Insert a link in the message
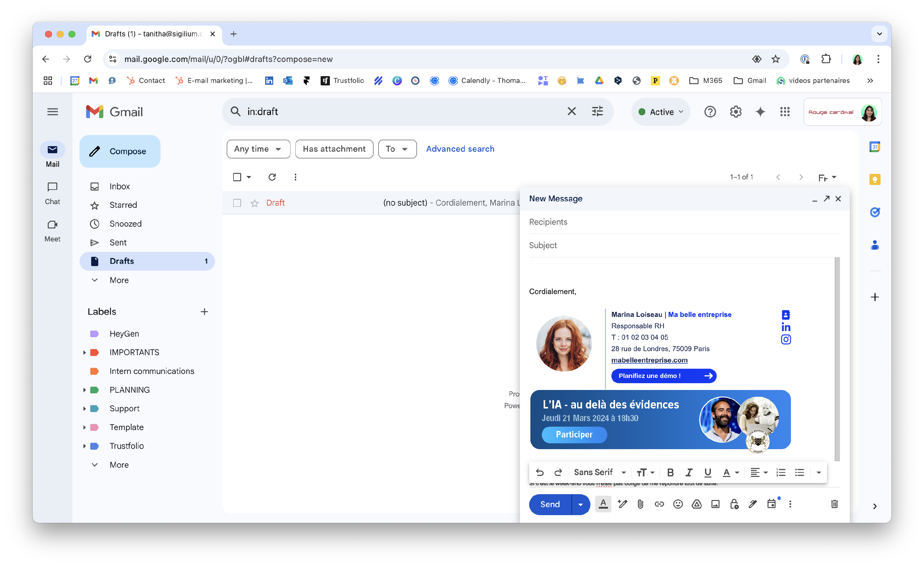The width and height of the screenshot is (924, 566). point(659,504)
